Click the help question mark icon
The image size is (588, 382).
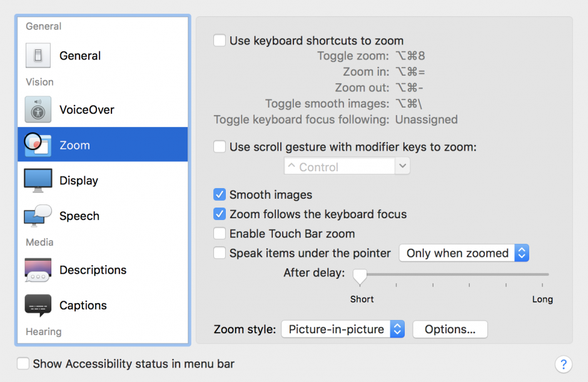click(x=564, y=364)
